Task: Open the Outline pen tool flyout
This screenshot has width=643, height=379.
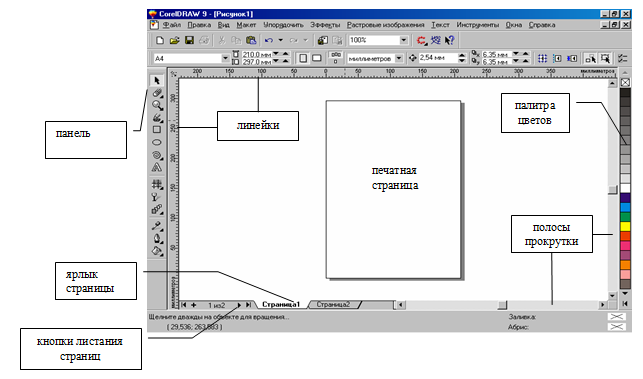Action: point(157,238)
